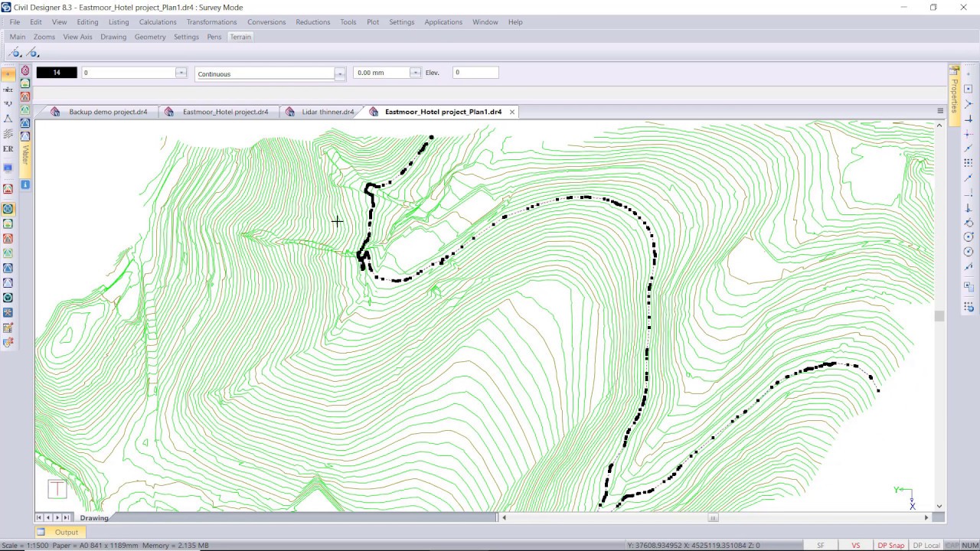Click the blue info icon below Water
The height and width of the screenshot is (551, 980).
[x=25, y=185]
